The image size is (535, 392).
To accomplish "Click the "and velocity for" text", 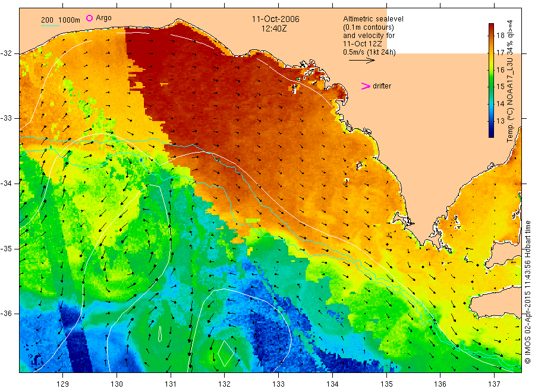I will 369,36.
